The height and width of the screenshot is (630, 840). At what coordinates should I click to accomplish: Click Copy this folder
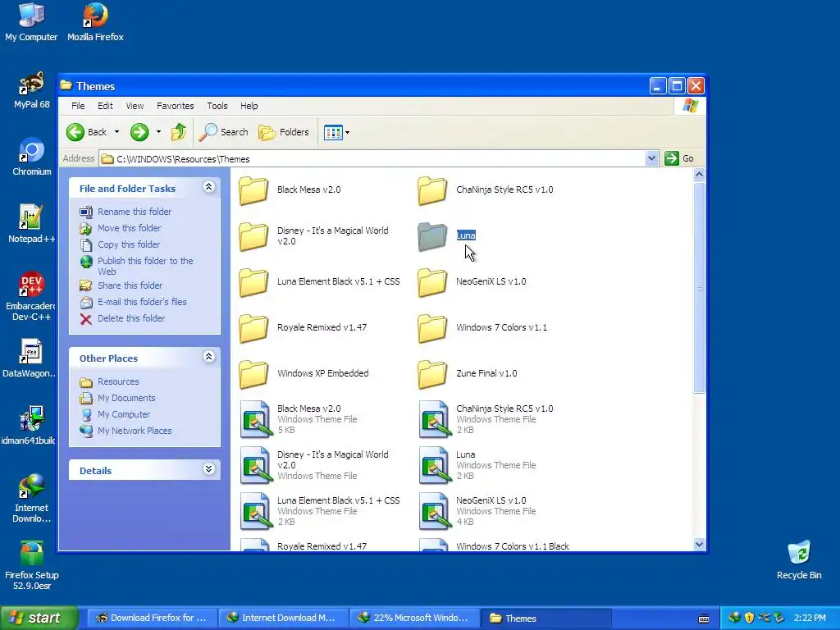click(129, 244)
